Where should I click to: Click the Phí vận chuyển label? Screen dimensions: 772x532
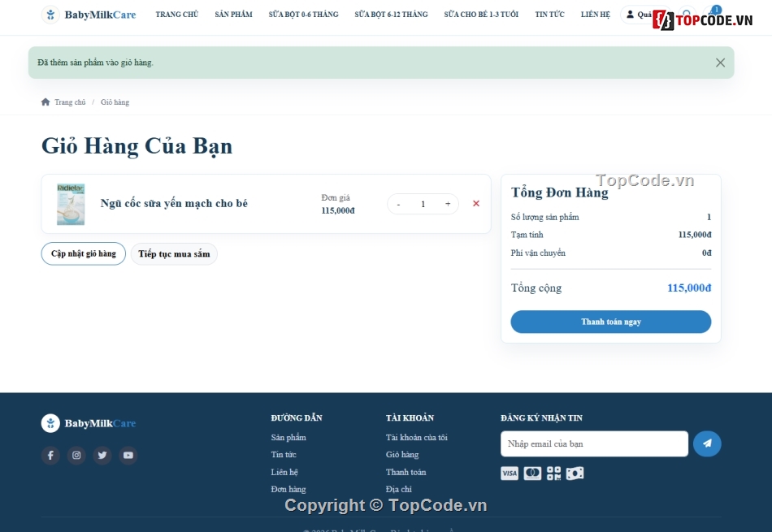(x=538, y=253)
